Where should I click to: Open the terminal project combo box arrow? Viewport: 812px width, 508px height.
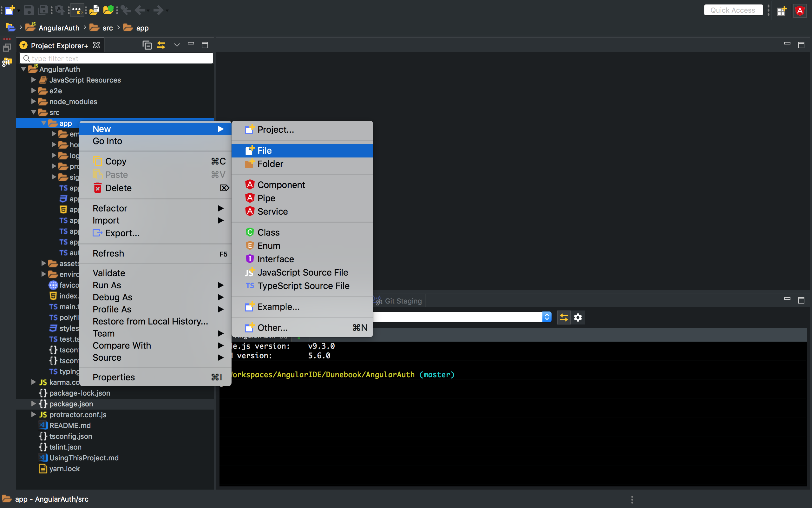pyautogui.click(x=547, y=317)
